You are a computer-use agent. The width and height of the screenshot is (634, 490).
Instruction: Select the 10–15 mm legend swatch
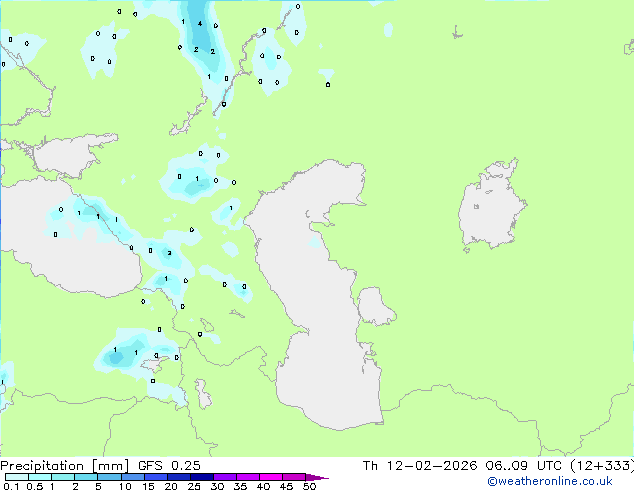(x=133, y=477)
